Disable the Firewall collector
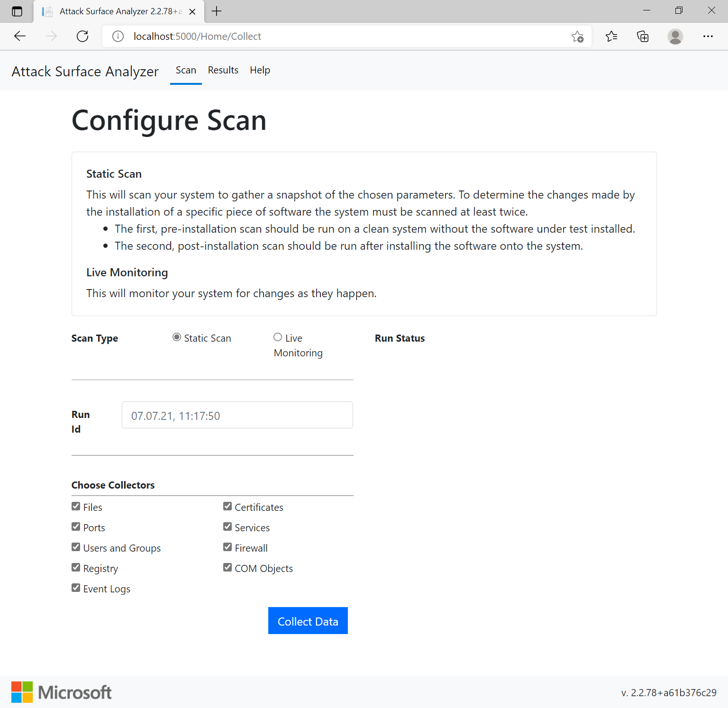 pyautogui.click(x=227, y=546)
